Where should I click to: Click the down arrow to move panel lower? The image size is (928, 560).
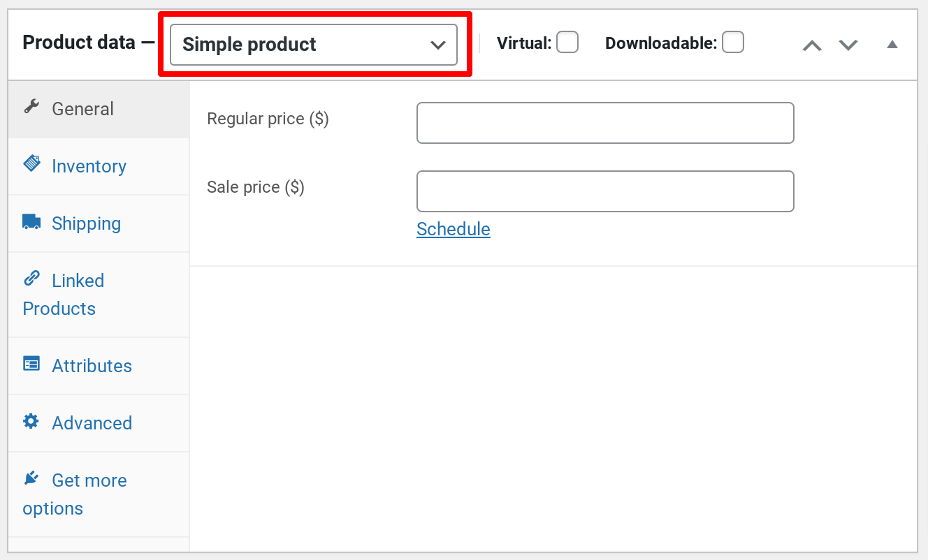tap(848, 45)
